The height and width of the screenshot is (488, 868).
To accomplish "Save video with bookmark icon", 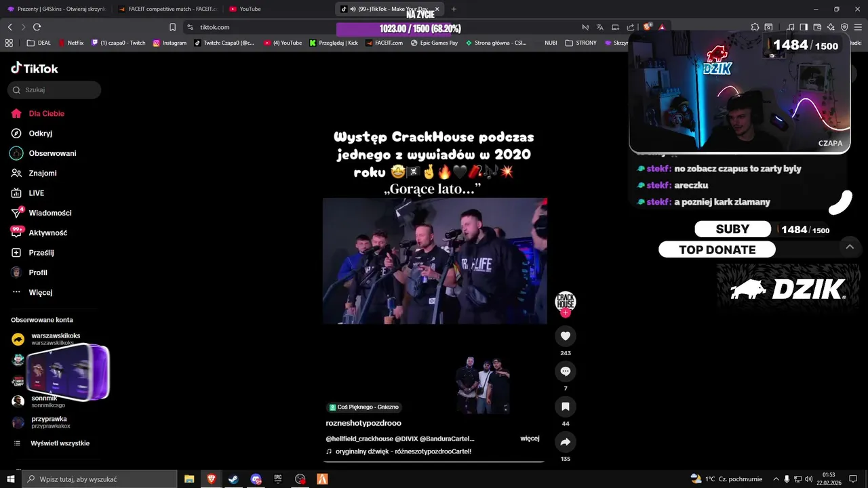I will pos(566,407).
